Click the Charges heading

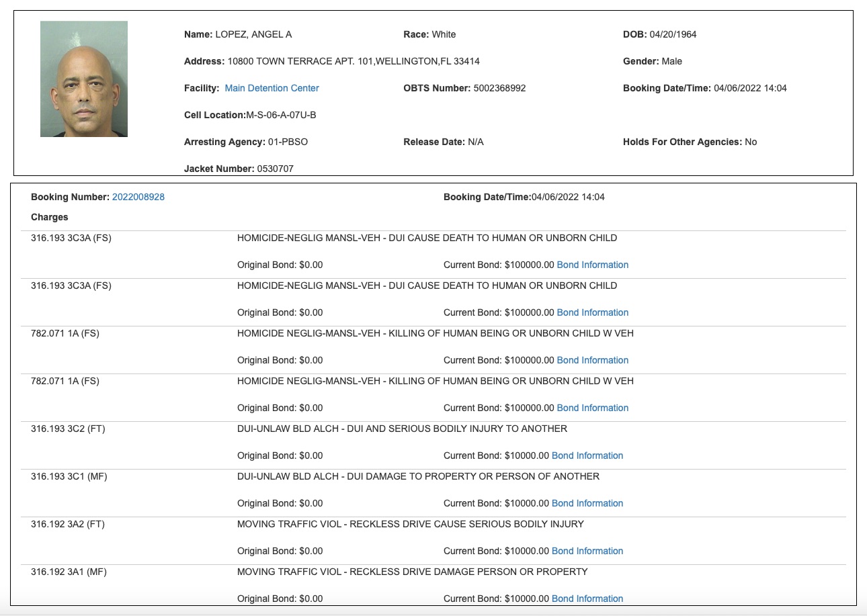(50, 217)
